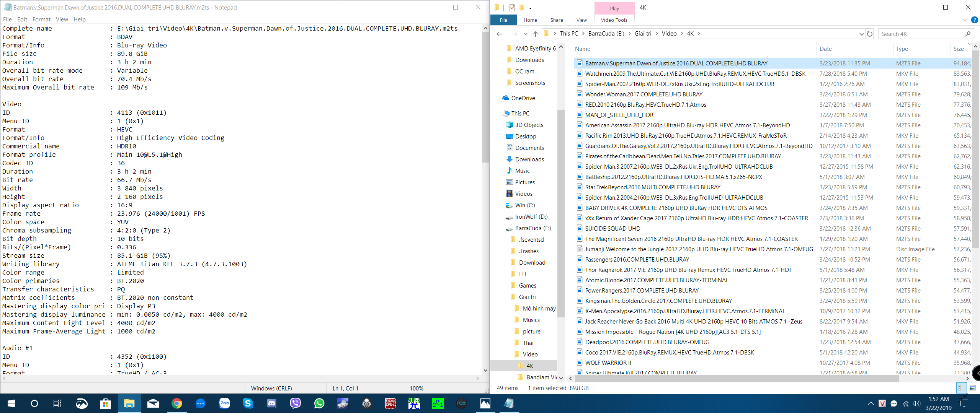Select MAN_OF_STEEL_UHD_HDR file
The height and width of the screenshot is (413, 980).
point(619,115)
